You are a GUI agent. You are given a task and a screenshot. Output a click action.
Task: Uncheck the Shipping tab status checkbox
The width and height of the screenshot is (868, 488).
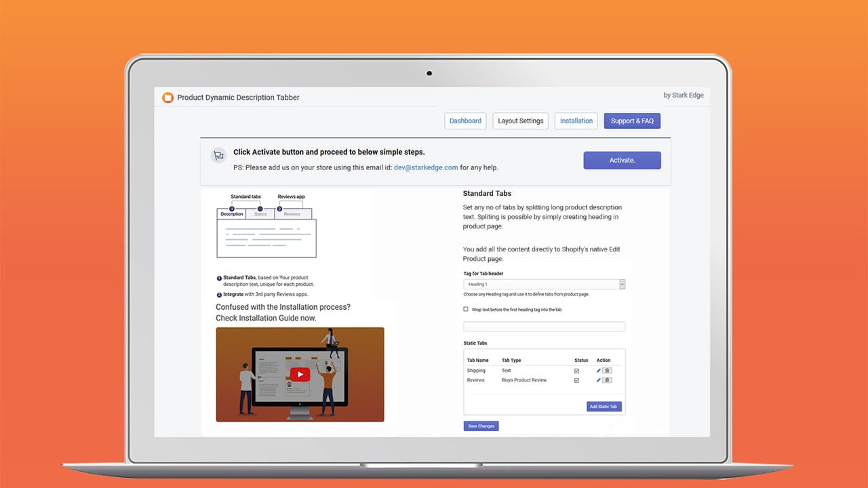(577, 371)
